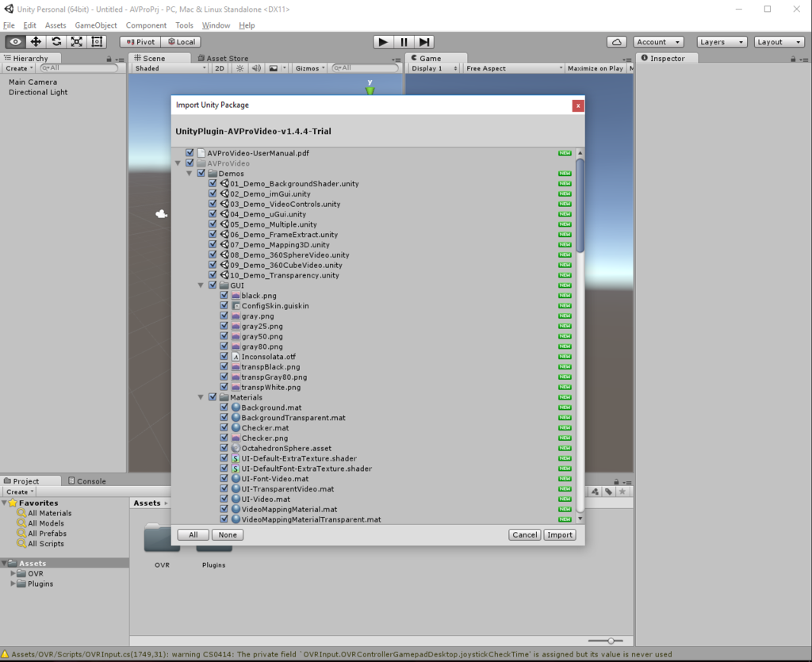Click search by type icon in Project

pos(595,492)
